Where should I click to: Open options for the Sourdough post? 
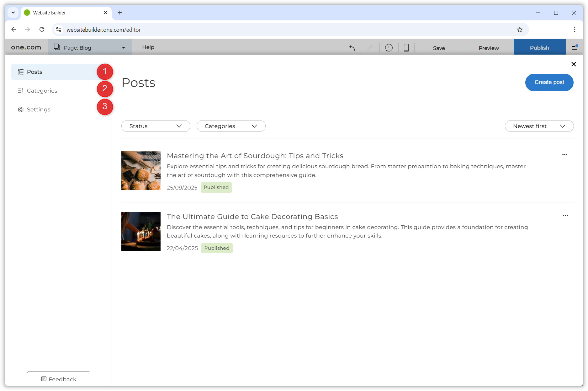[x=565, y=154]
